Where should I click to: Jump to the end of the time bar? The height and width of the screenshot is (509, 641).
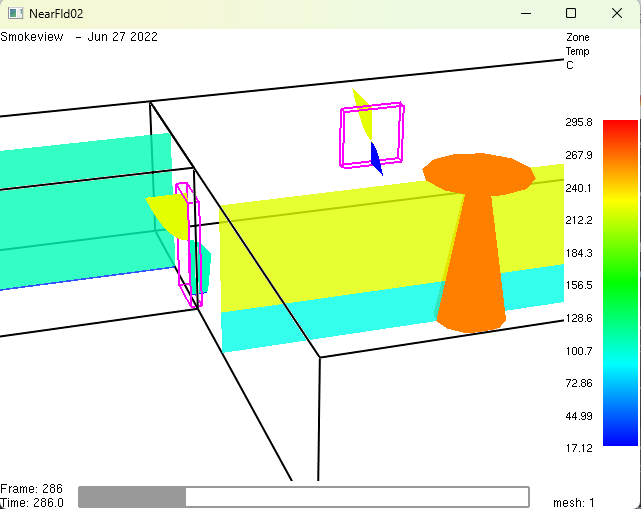[525, 497]
